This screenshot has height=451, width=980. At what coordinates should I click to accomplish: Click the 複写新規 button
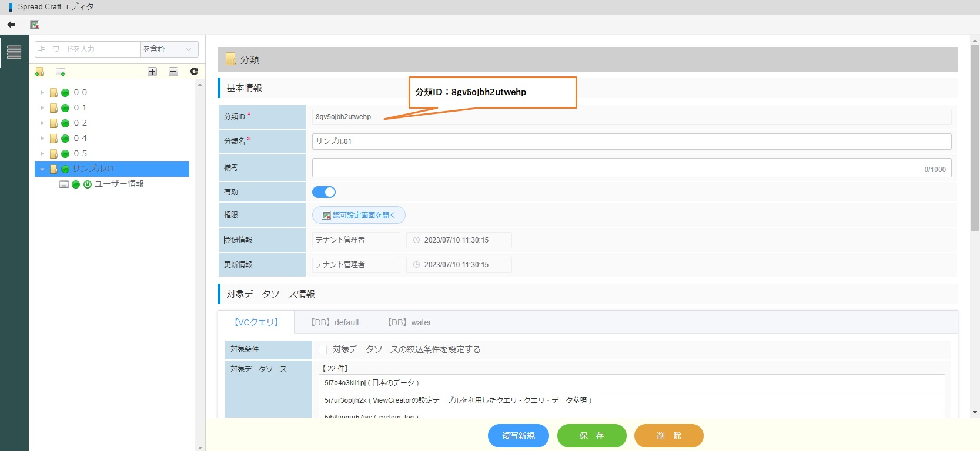point(518,436)
